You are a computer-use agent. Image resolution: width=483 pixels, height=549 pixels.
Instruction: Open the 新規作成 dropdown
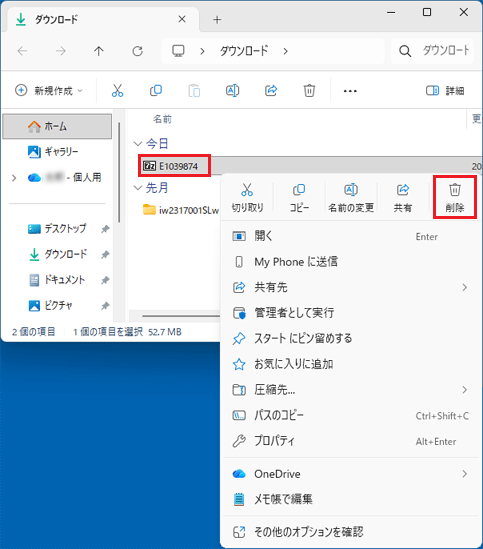tap(49, 91)
